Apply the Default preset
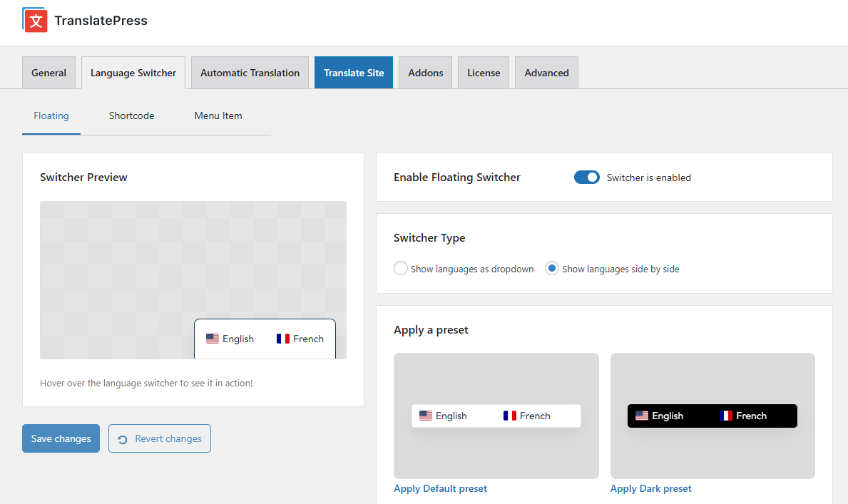Screen dimensions: 848x504 [x=440, y=488]
